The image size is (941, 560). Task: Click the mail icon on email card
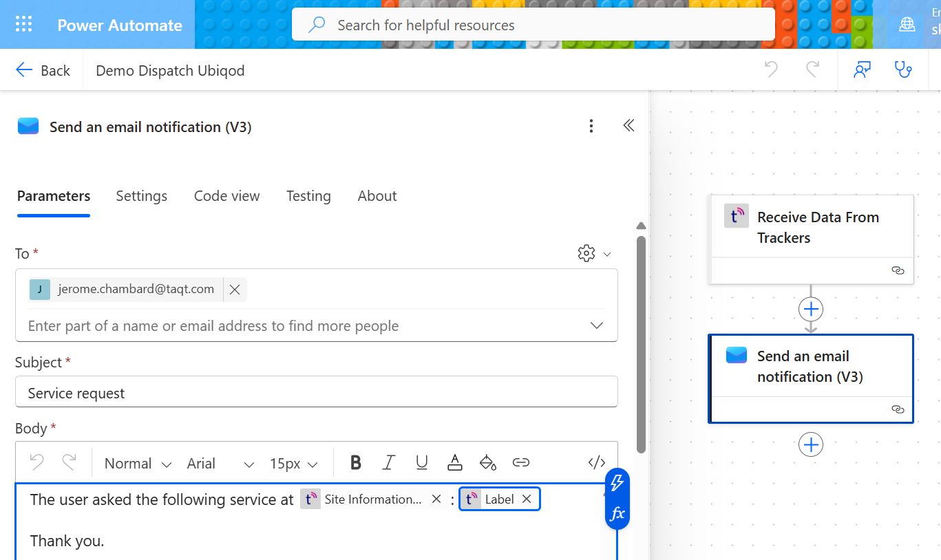(x=737, y=355)
